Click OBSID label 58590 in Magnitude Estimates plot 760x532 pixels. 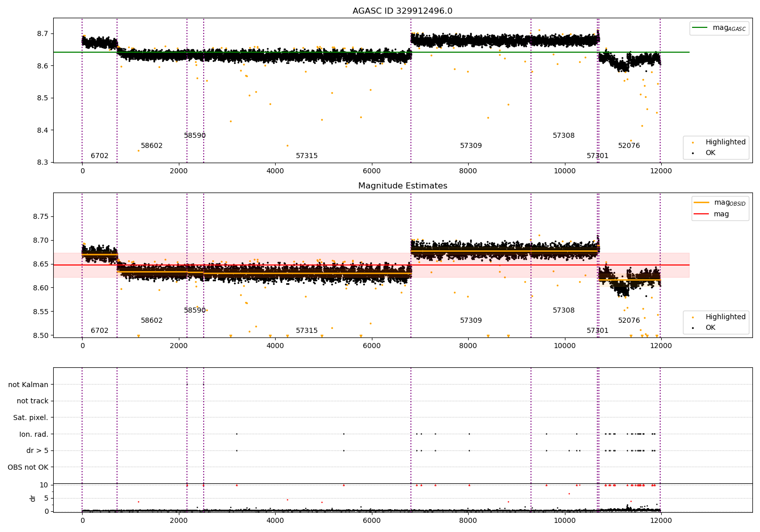pos(195,311)
